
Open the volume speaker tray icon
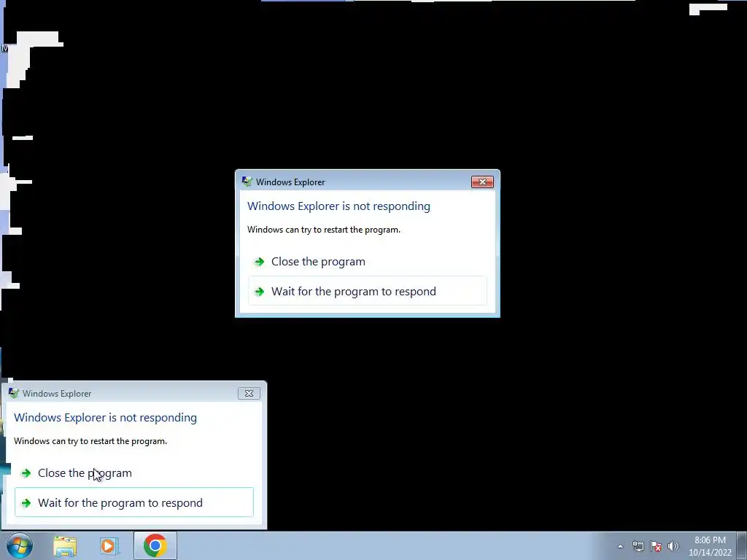click(673, 546)
